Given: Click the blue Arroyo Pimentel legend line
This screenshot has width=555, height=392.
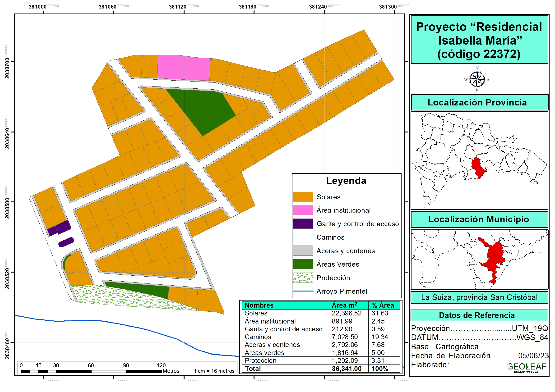Looking at the screenshot, I should click(303, 291).
